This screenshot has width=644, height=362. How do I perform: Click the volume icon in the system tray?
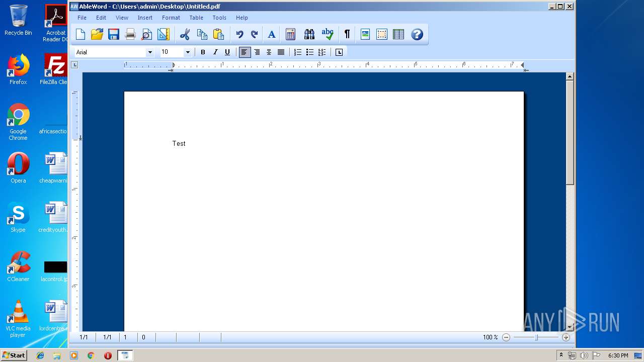(x=584, y=355)
